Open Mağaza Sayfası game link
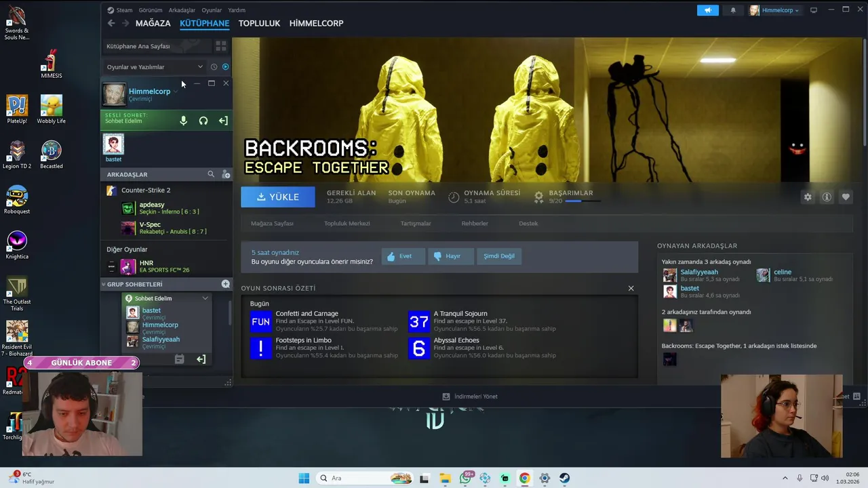The width and height of the screenshot is (868, 488). point(272,223)
